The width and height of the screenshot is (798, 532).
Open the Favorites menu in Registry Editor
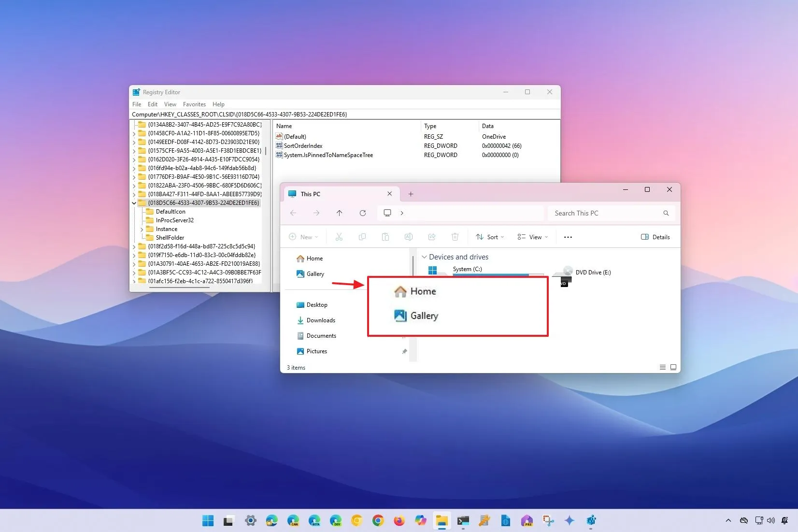click(x=194, y=104)
